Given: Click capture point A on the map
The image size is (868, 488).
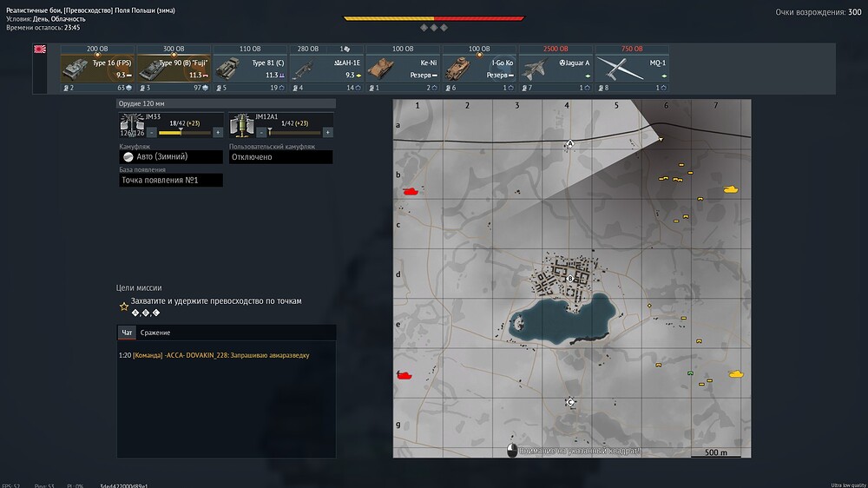Looking at the screenshot, I should pos(570,145).
